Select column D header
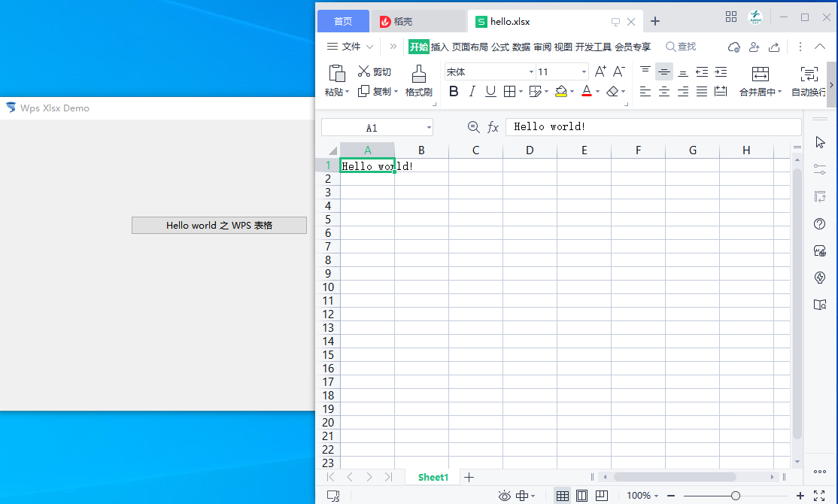Screen dimensions: 838x504 pyautogui.click(x=530, y=150)
